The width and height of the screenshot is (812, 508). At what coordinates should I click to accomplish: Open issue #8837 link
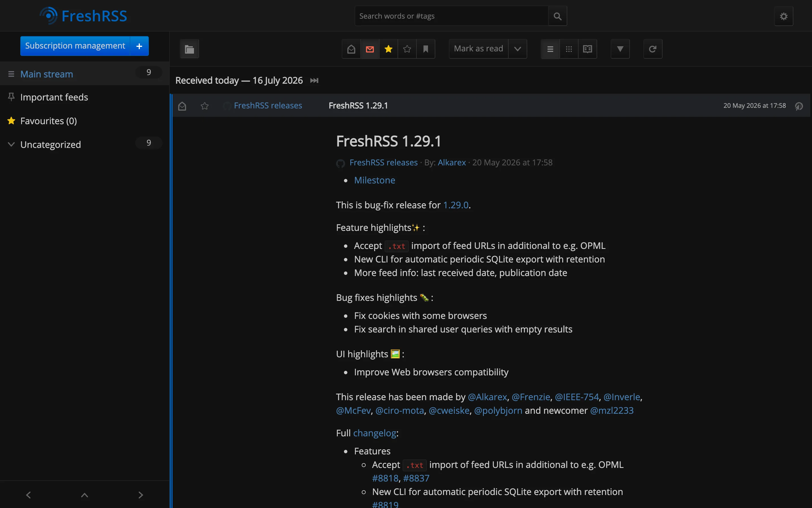416,478
